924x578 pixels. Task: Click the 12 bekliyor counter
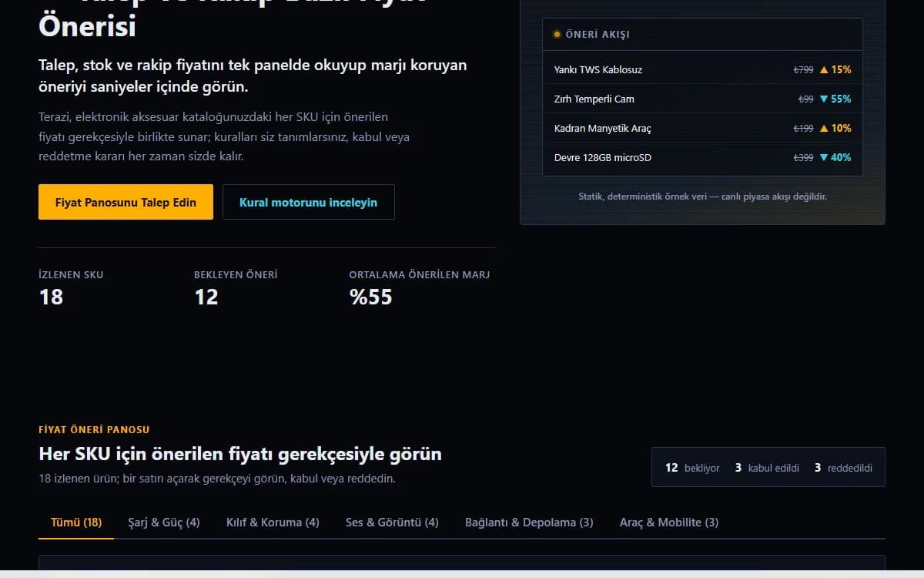tap(692, 468)
